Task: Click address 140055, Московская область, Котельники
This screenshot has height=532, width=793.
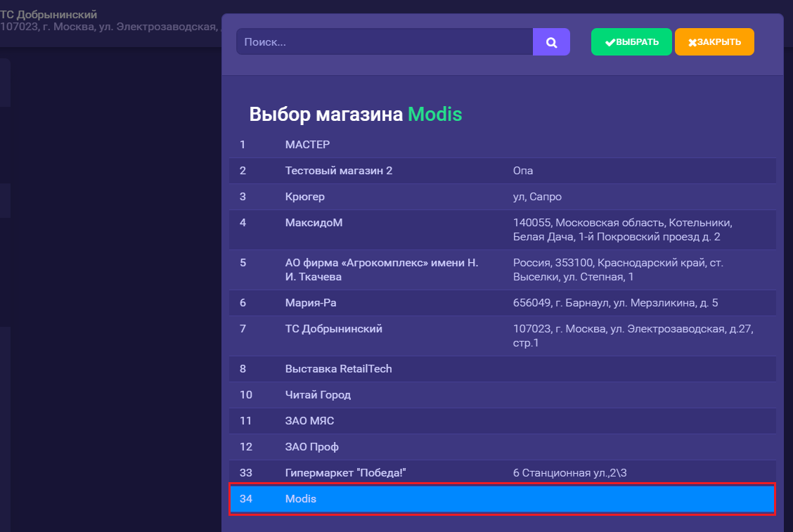Action: 623,230
